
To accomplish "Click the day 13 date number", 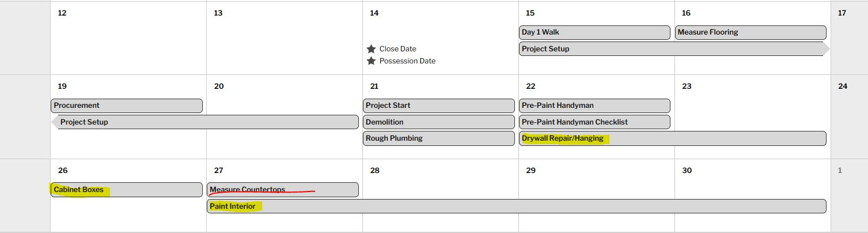I will click(218, 13).
